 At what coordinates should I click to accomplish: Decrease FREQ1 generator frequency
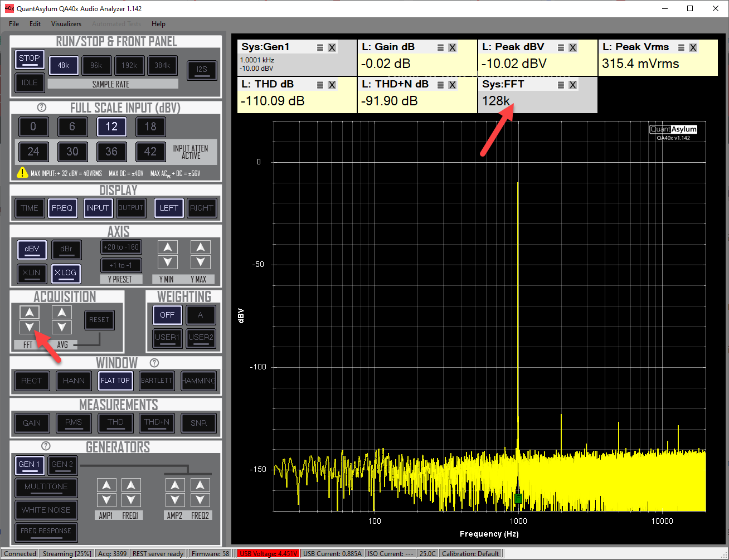(131, 500)
